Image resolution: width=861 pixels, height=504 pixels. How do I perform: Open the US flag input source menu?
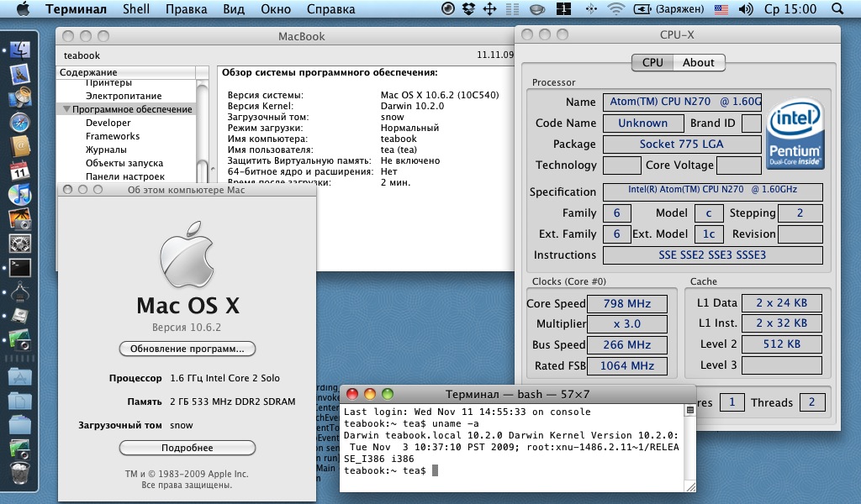721,9
